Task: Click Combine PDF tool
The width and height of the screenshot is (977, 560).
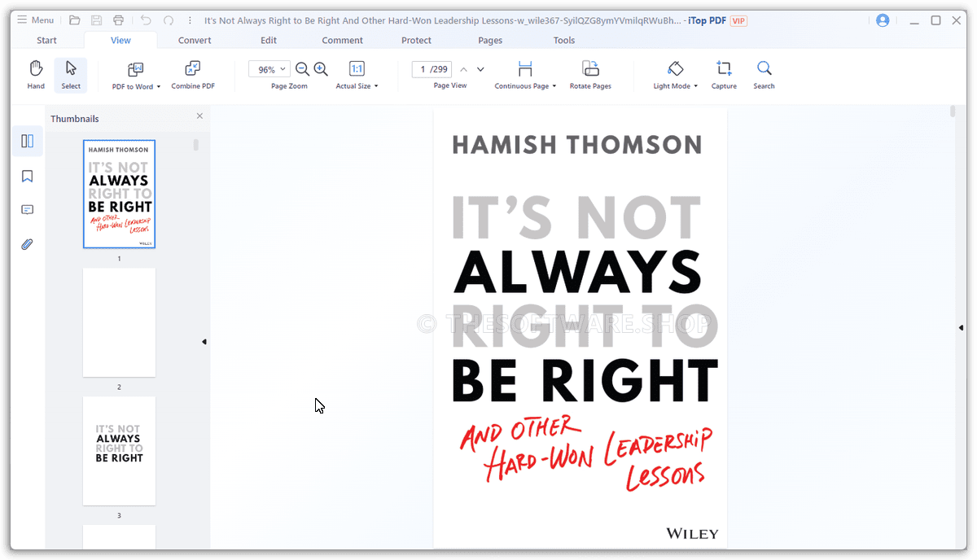Action: click(x=193, y=75)
